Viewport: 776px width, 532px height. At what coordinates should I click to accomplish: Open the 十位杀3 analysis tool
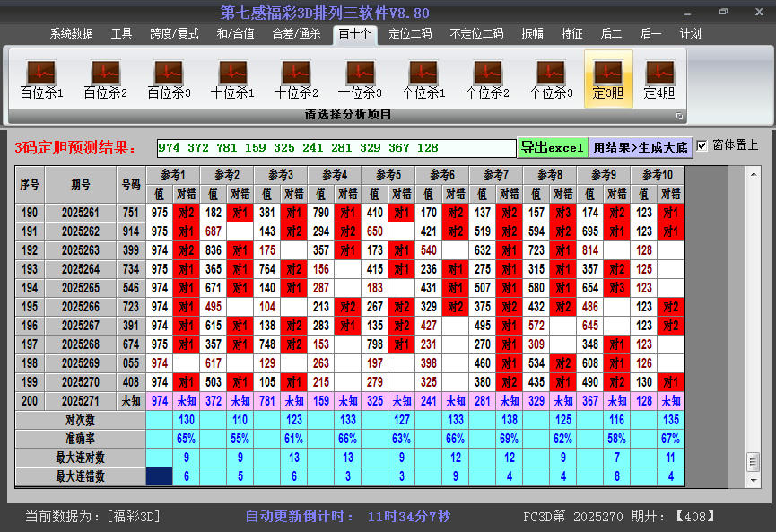(x=359, y=76)
